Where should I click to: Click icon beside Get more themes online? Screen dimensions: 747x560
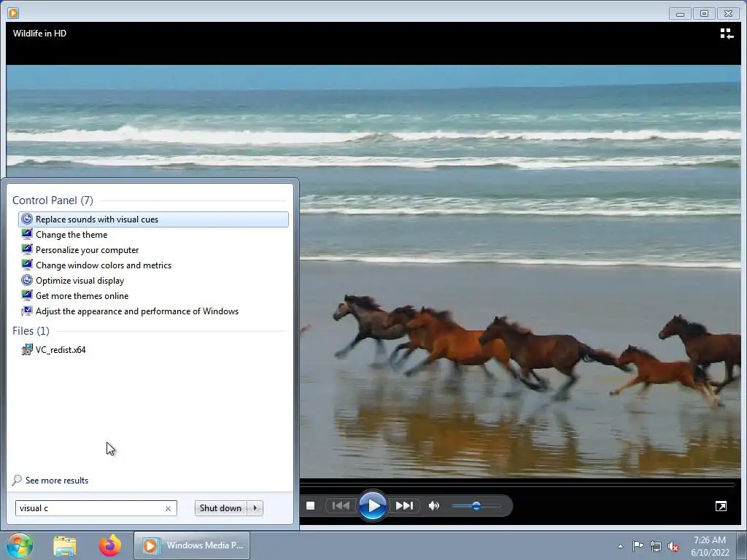pyautogui.click(x=27, y=295)
